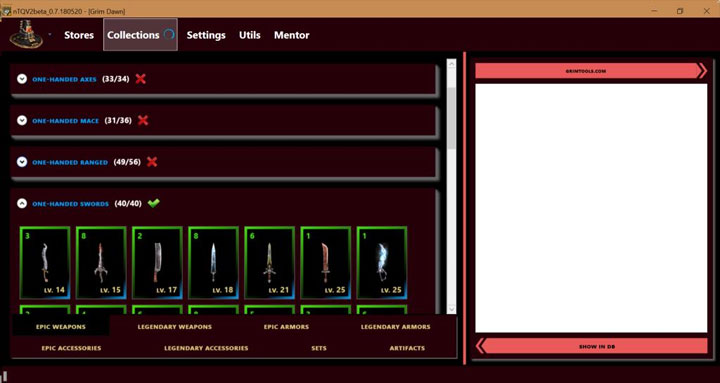Select the level 21 sword thumbnail
The image size is (720, 383).
[x=270, y=263]
